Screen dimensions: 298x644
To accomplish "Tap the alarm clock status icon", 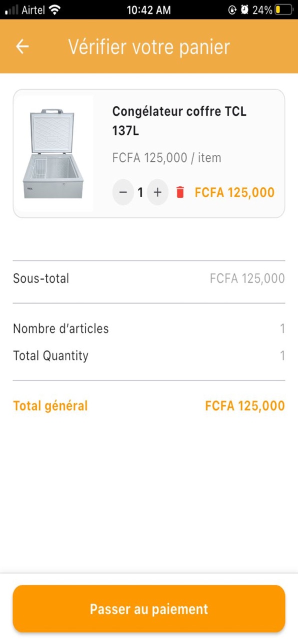I will click(244, 9).
